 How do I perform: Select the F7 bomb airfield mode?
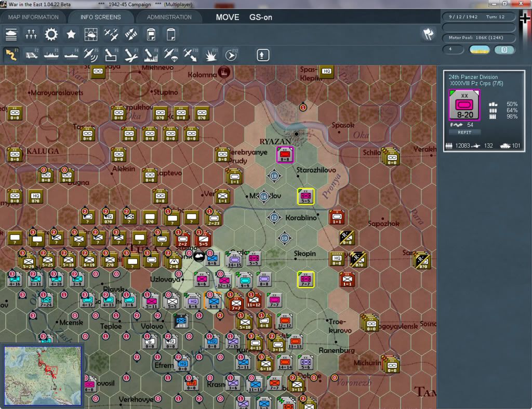131,55
